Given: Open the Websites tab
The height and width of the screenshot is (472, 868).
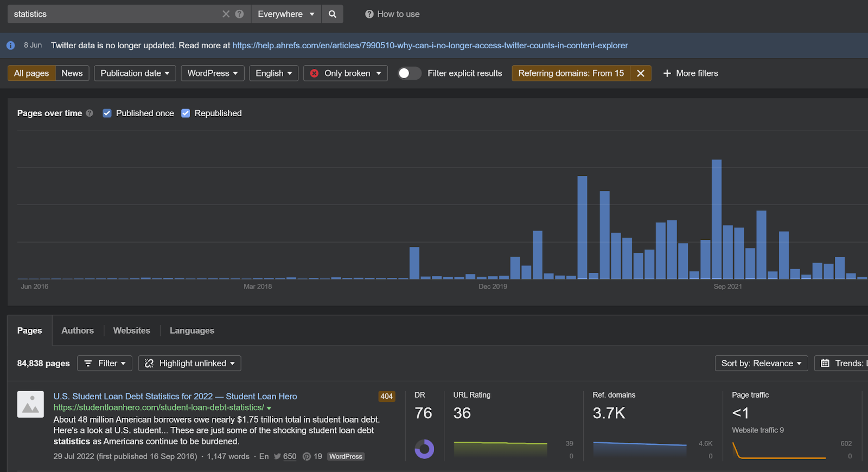Looking at the screenshot, I should tap(132, 330).
